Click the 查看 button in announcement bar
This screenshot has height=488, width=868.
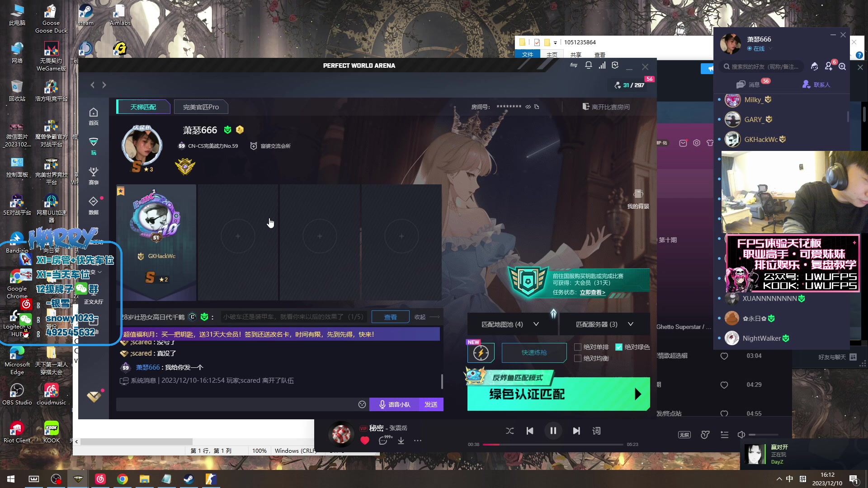coord(391,317)
